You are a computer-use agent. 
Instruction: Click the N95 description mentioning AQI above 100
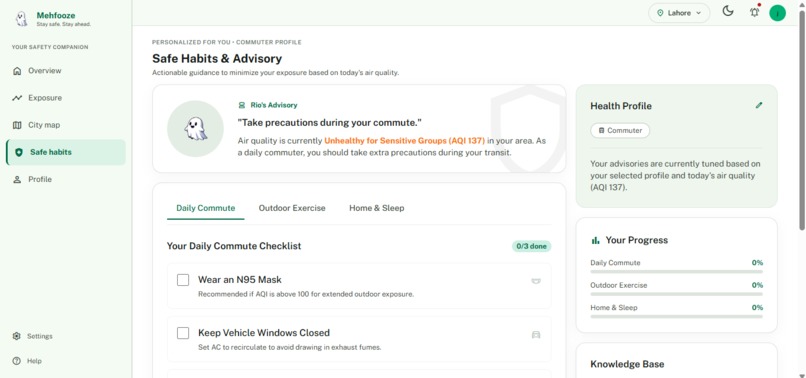306,294
